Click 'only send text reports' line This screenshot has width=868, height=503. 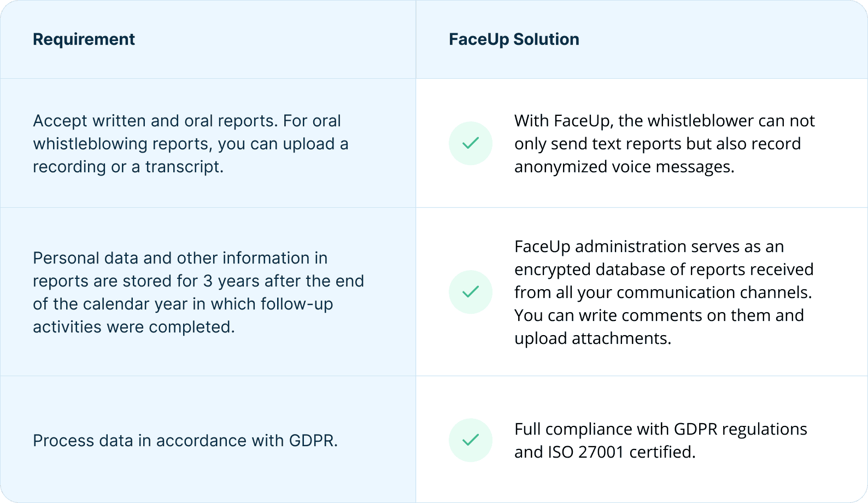pyautogui.click(x=657, y=144)
